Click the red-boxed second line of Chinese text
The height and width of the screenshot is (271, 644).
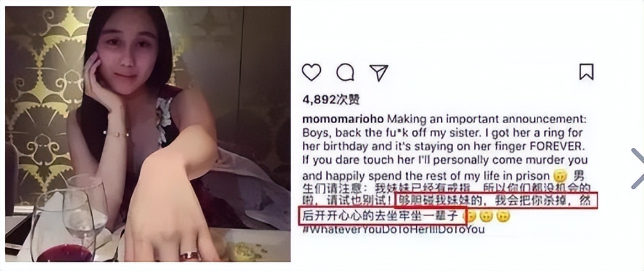click(383, 216)
